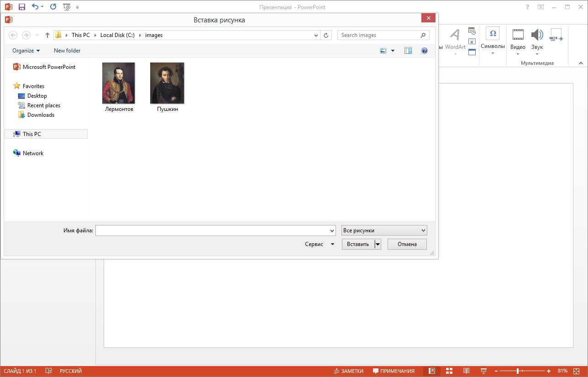Switch to slide sorter view in status bar
The height and width of the screenshot is (377, 588).
[449, 371]
